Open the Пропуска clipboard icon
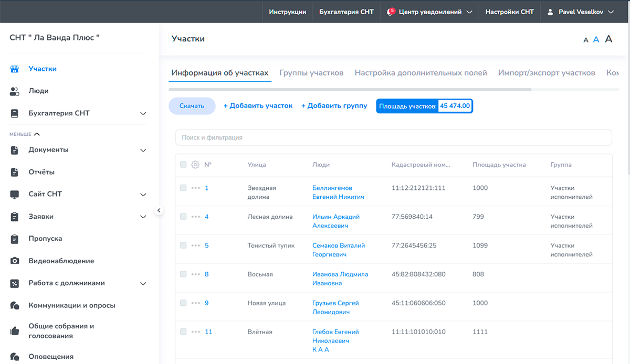The height and width of the screenshot is (364, 630). (15, 239)
